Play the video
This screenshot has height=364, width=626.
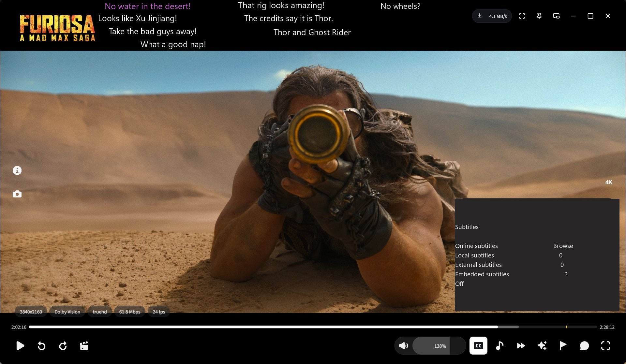pyautogui.click(x=20, y=346)
